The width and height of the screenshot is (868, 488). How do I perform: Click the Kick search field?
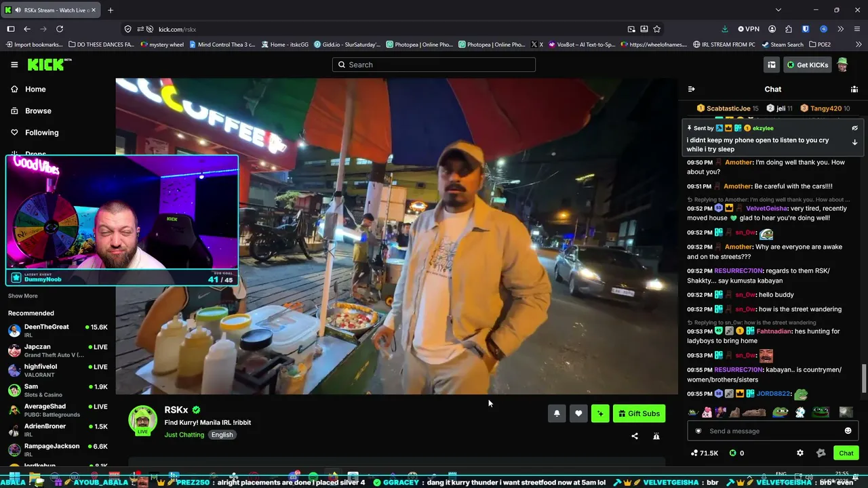[x=434, y=64]
